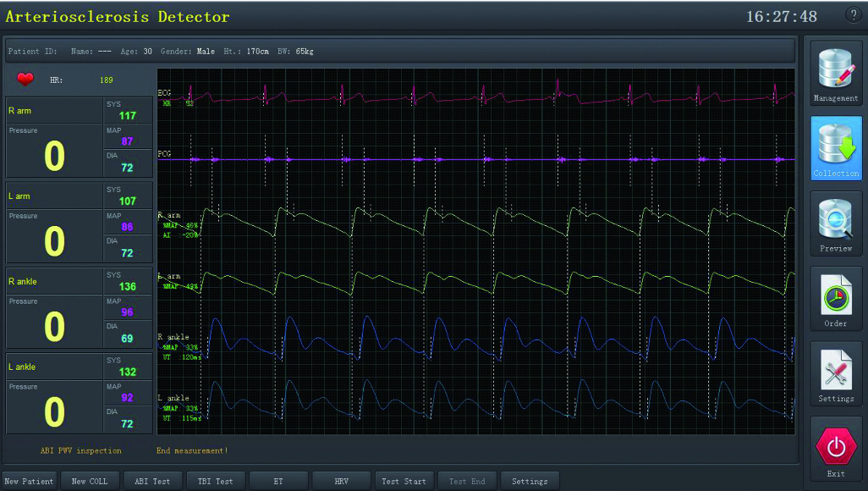Screen dimensions: 868x491
Task: Open the Preview magnifier icon
Action: point(836,223)
